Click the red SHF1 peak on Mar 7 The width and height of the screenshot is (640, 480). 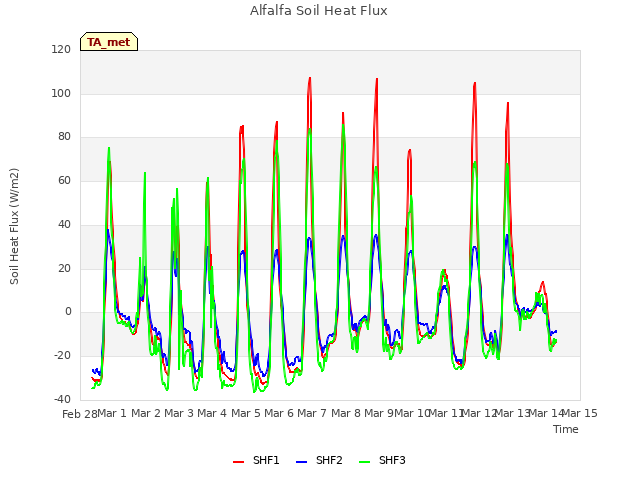pos(310,78)
